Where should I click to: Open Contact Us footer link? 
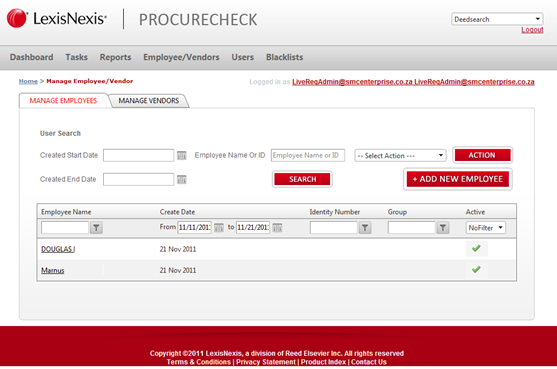[369, 362]
